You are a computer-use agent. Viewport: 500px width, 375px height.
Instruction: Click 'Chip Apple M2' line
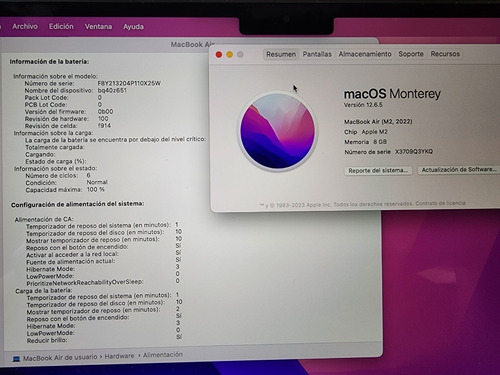[x=366, y=132]
